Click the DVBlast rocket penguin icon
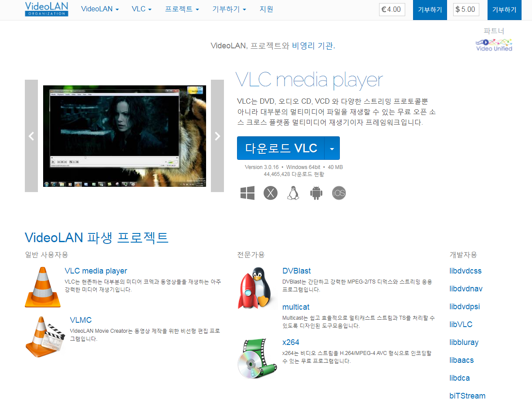Screen dimensions: 532x402 [257, 288]
